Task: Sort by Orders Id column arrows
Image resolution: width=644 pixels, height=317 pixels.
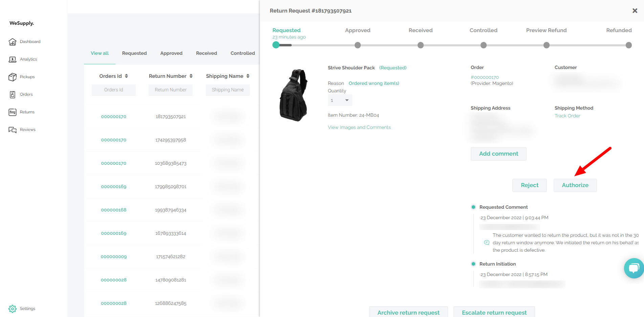Action: (x=127, y=76)
